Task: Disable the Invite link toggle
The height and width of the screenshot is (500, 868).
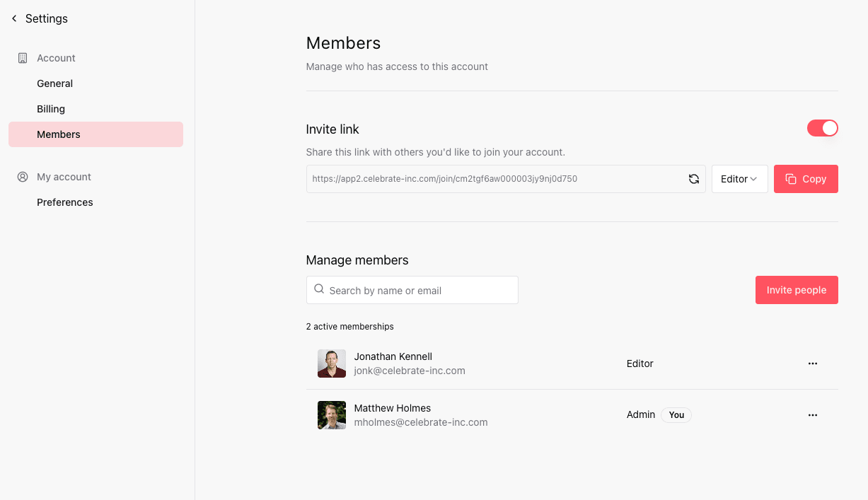Action: click(x=822, y=128)
